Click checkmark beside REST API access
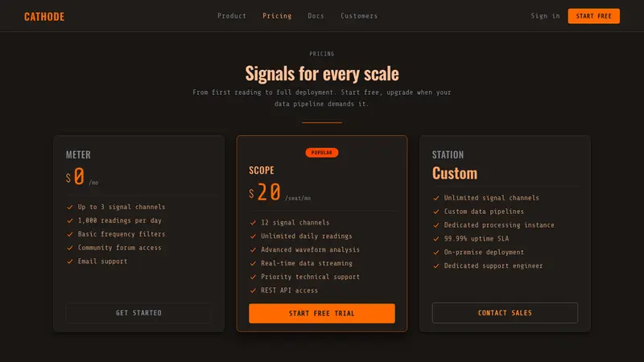The height and width of the screenshot is (362, 644). [253, 290]
